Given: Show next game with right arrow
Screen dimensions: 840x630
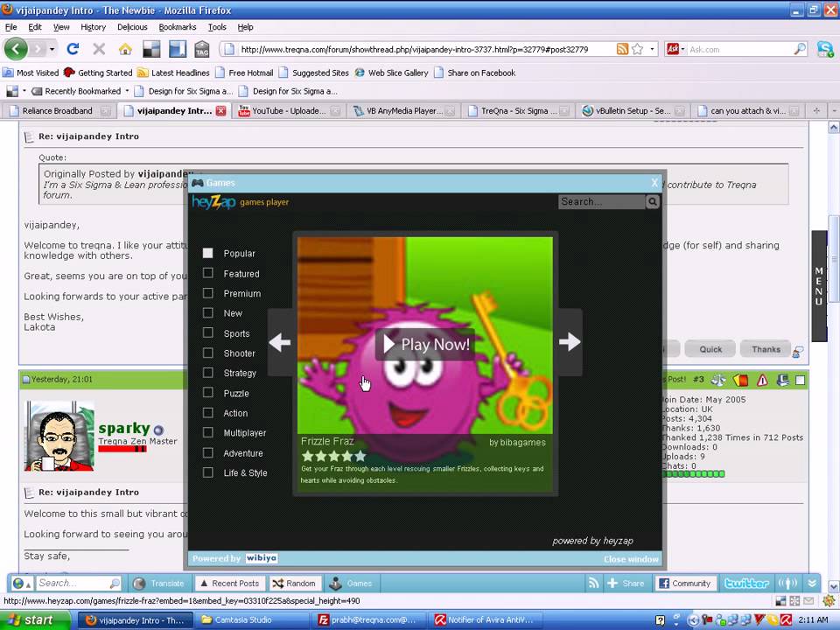Looking at the screenshot, I should coord(570,342).
